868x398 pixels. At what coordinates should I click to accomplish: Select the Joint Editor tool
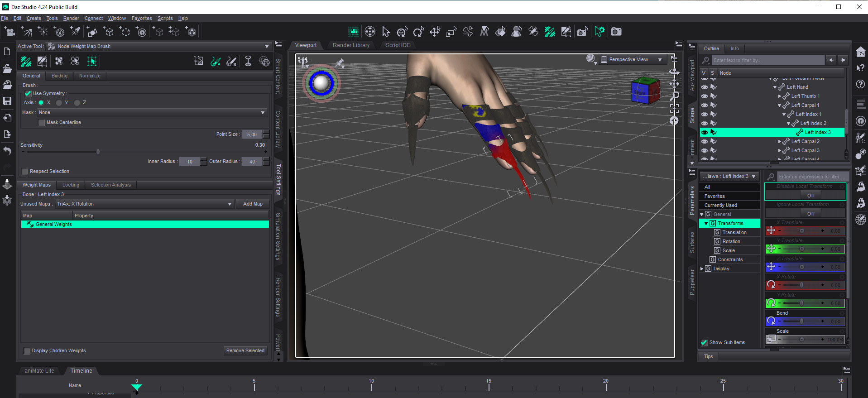click(x=533, y=32)
